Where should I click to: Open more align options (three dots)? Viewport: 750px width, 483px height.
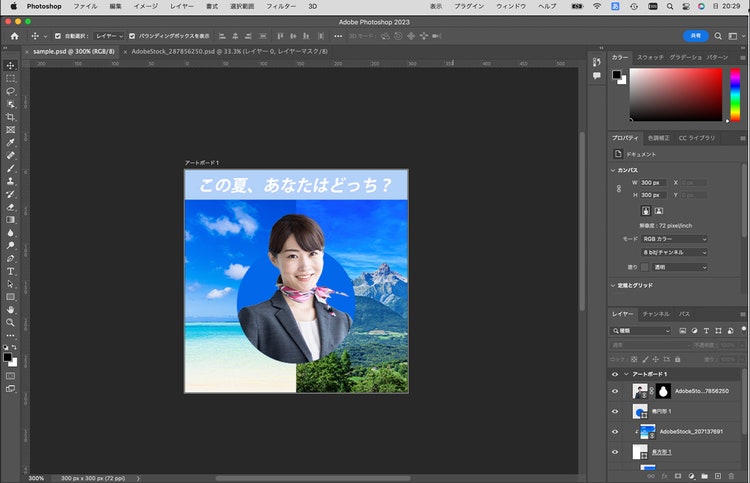click(338, 36)
